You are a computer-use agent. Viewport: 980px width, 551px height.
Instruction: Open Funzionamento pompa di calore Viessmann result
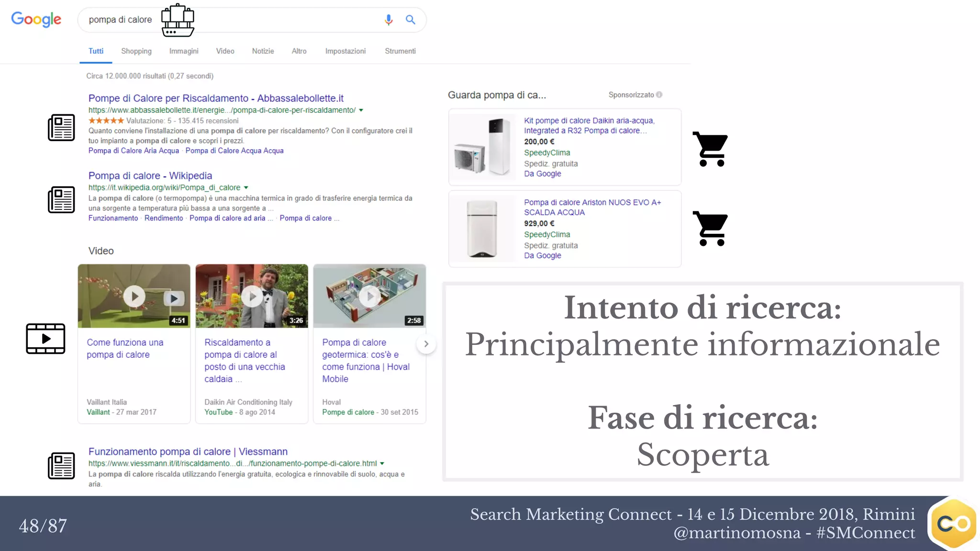188,452
